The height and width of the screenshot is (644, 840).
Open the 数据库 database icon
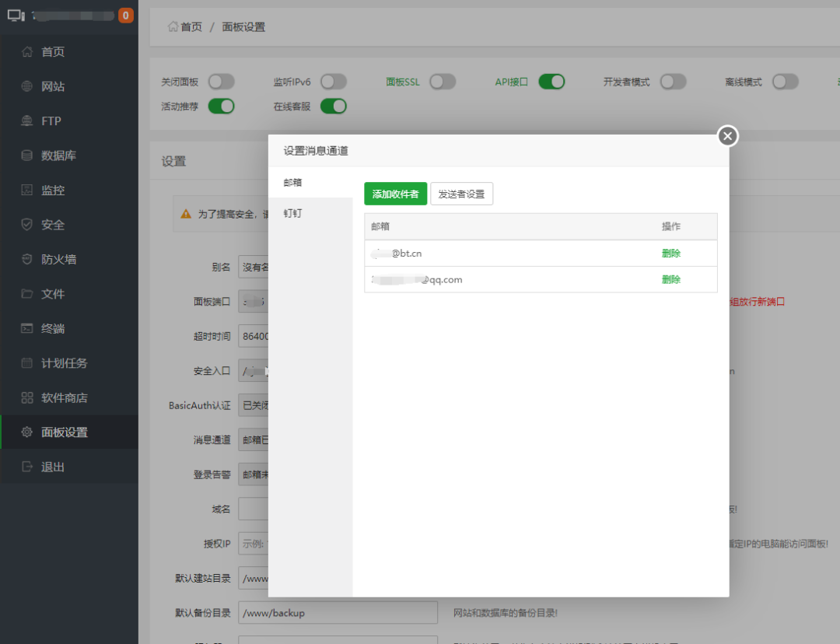point(27,156)
